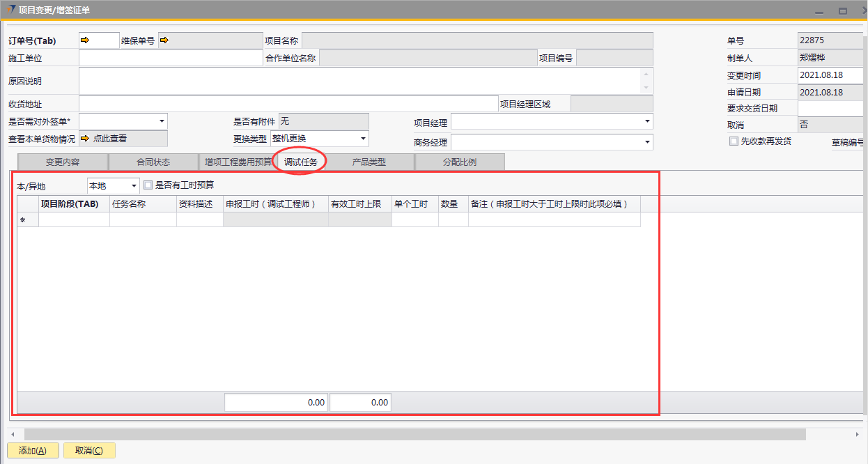Tick the 是否有工时预算 checkbox
Screen dimensions: 868x464
(x=148, y=185)
